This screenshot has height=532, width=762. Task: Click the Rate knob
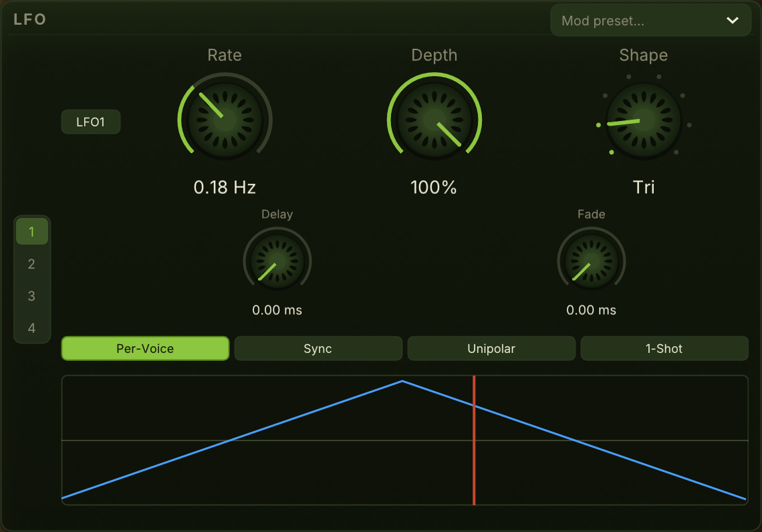click(x=225, y=120)
